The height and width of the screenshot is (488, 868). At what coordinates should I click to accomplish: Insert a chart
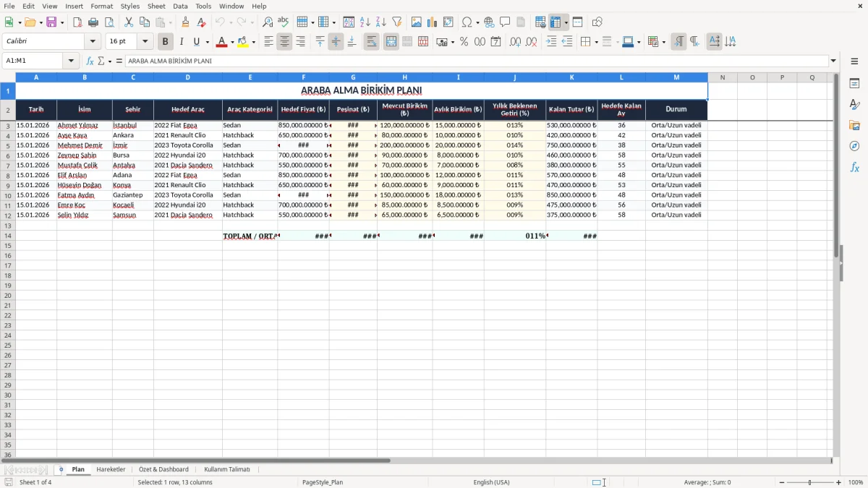pos(433,22)
